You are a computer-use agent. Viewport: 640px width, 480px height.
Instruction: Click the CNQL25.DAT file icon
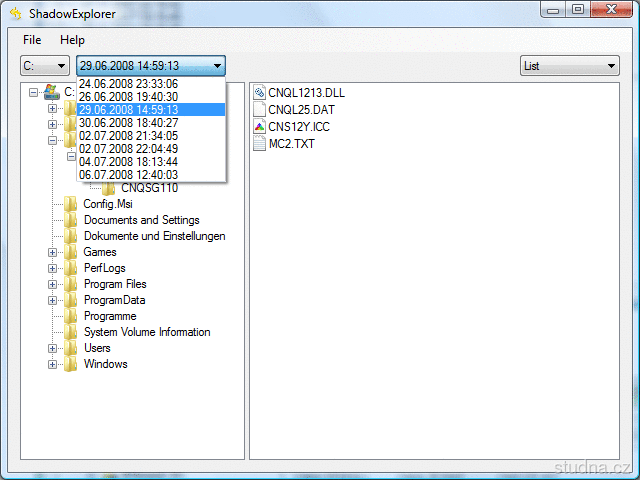pos(259,110)
